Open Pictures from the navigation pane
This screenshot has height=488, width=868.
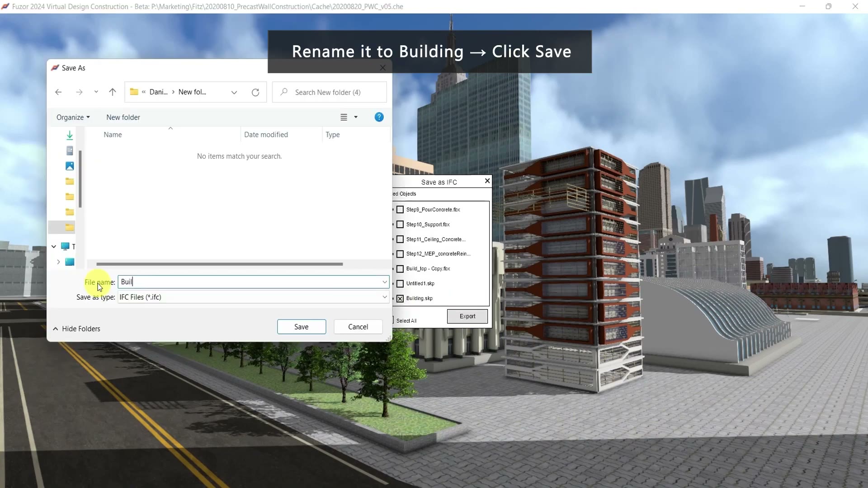click(x=70, y=166)
